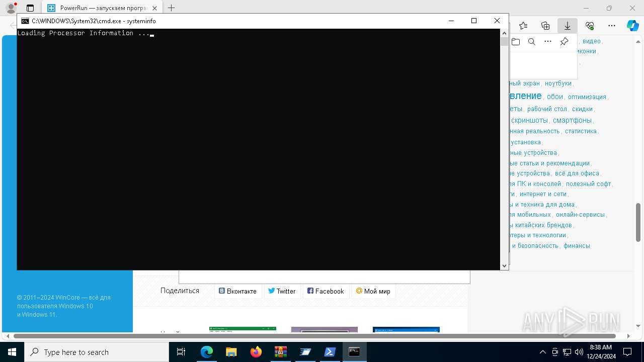Open the обои tag link

555,97
